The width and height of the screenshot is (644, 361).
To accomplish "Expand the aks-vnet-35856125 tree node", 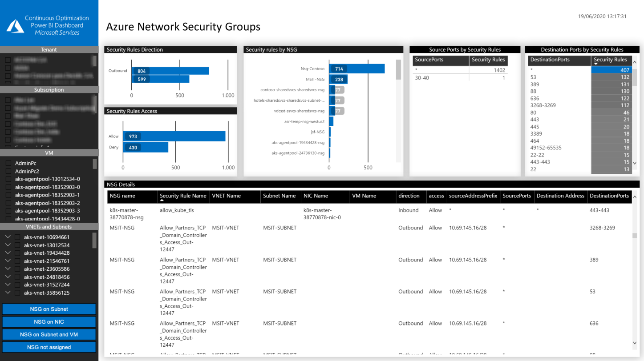I will click(8, 292).
